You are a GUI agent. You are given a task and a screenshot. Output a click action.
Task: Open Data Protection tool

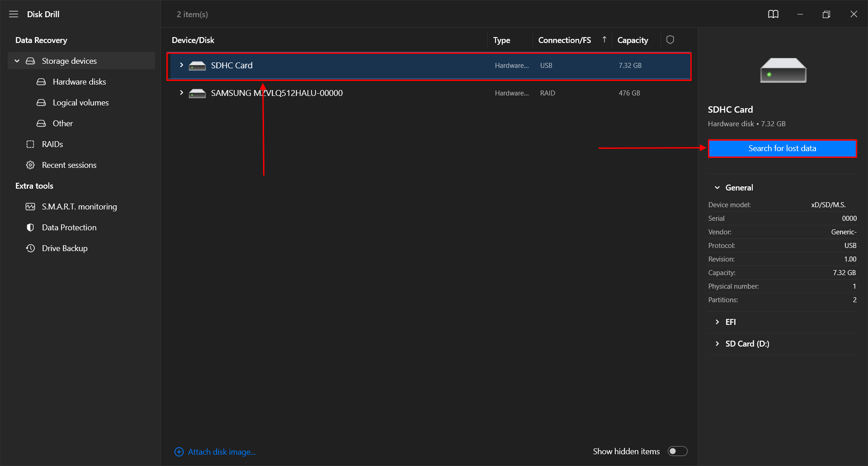[69, 227]
